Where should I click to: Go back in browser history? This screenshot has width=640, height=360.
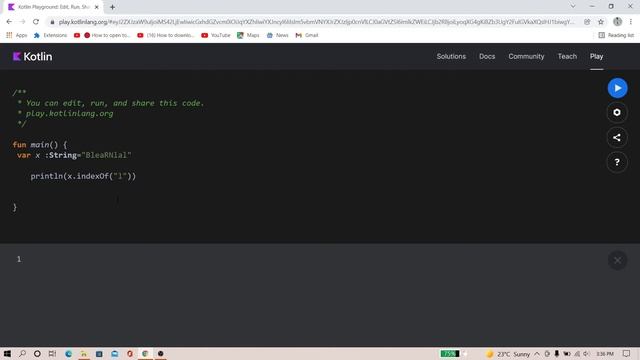[9, 22]
